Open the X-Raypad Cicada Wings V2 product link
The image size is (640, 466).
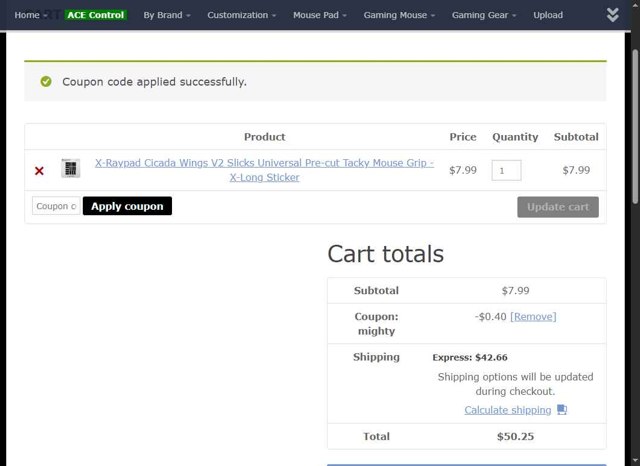pyautogui.click(x=264, y=170)
